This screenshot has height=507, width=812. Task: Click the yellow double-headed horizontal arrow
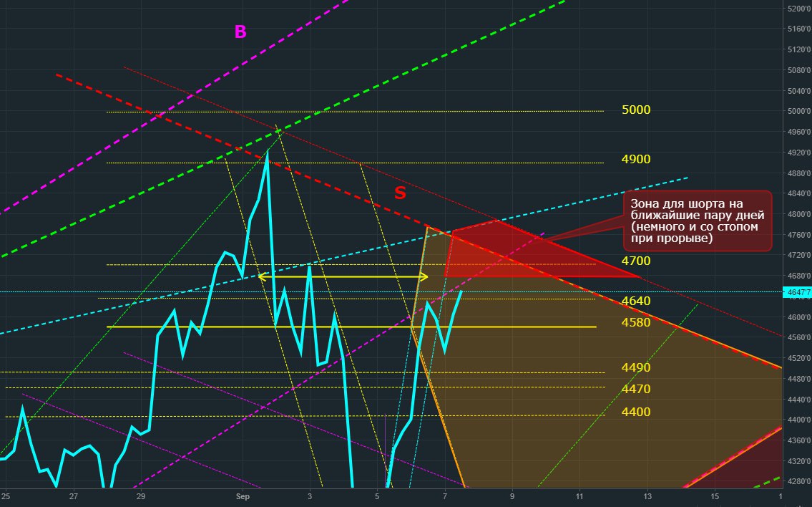tap(343, 277)
